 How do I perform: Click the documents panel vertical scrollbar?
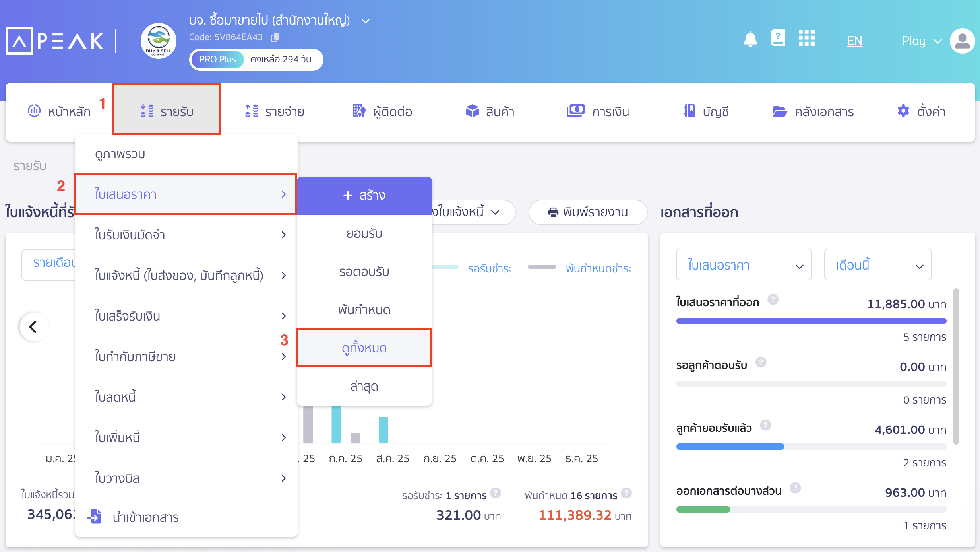956,366
